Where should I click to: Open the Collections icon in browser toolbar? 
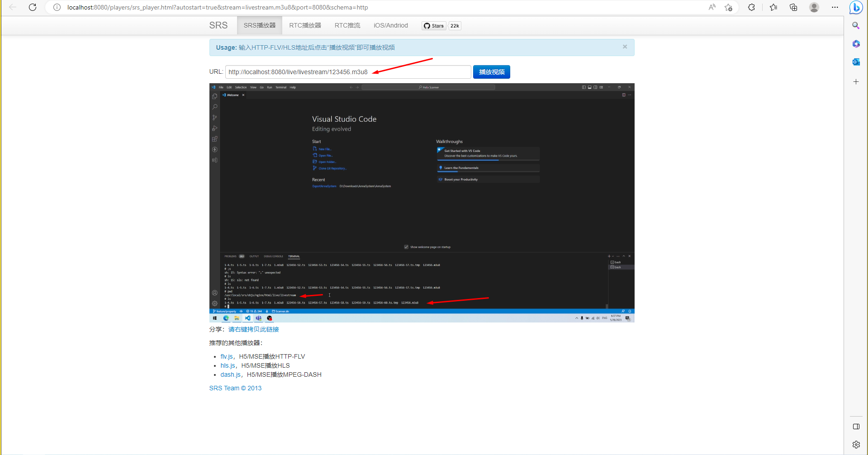[793, 7]
